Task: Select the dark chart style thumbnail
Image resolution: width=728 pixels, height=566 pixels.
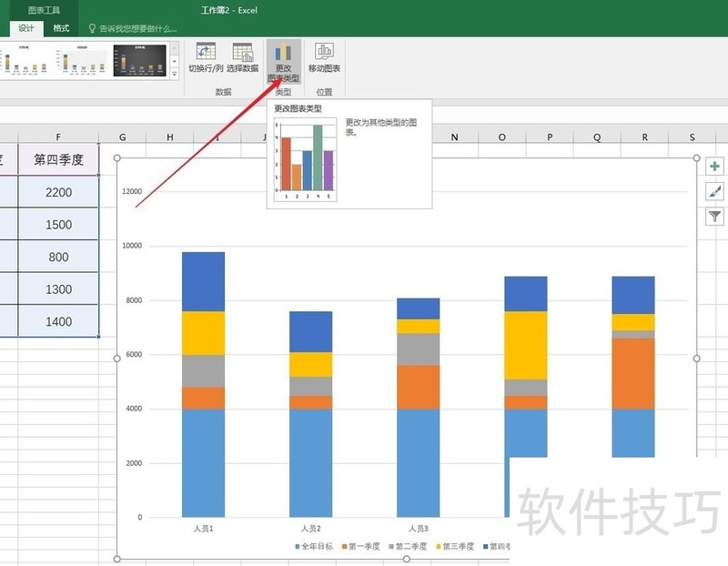Action: point(140,60)
